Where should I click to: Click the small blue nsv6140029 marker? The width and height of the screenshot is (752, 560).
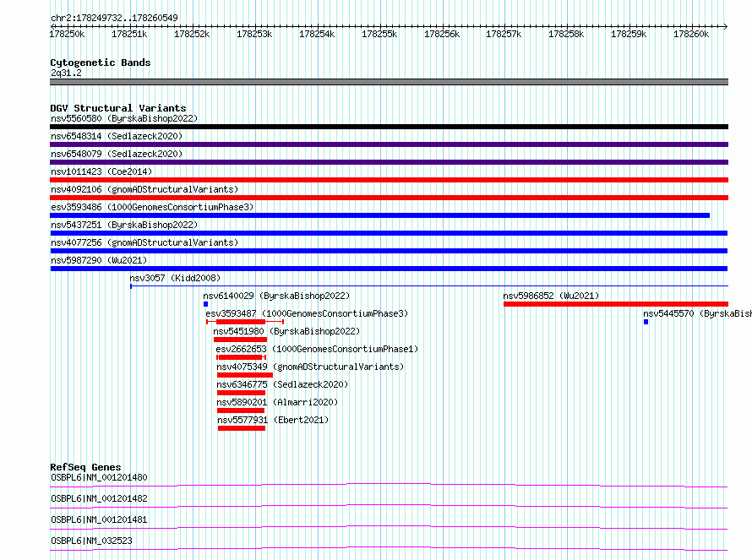206,304
